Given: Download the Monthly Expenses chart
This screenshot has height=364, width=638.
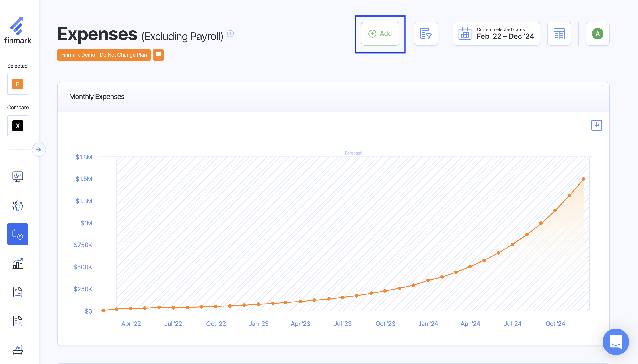Looking at the screenshot, I should (x=597, y=125).
